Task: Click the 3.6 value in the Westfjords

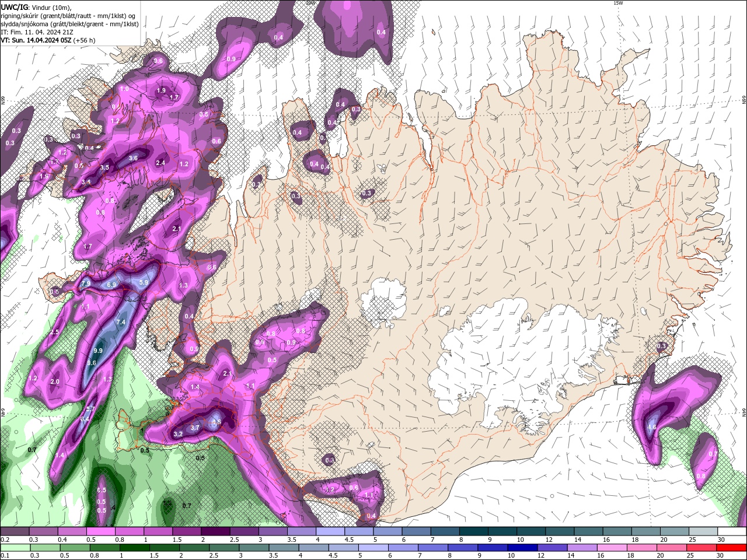Action: click(x=133, y=158)
